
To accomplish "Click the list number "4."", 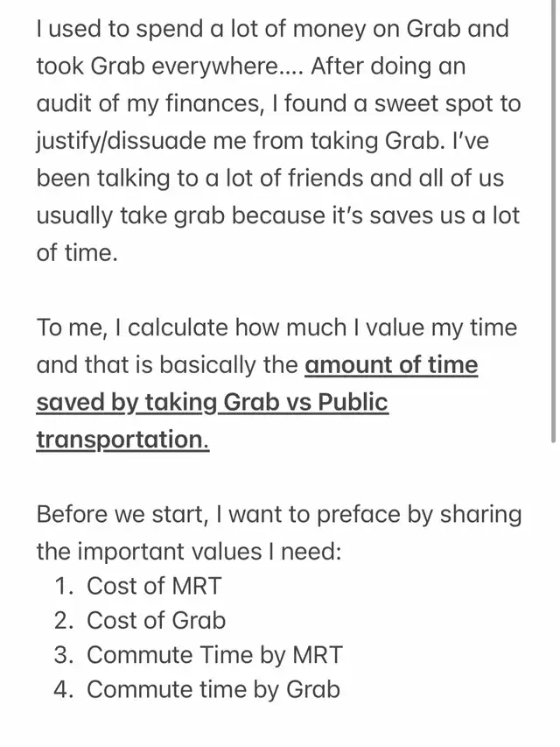I will (62, 689).
